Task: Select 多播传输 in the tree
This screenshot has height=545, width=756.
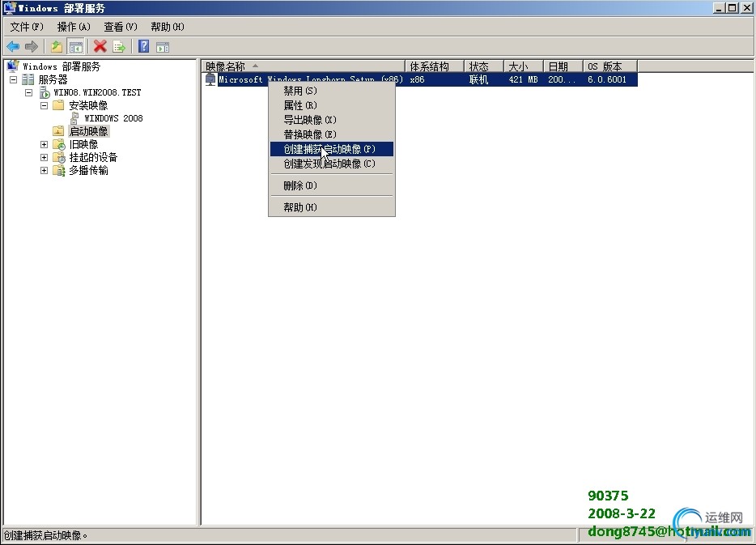Action: [x=89, y=170]
